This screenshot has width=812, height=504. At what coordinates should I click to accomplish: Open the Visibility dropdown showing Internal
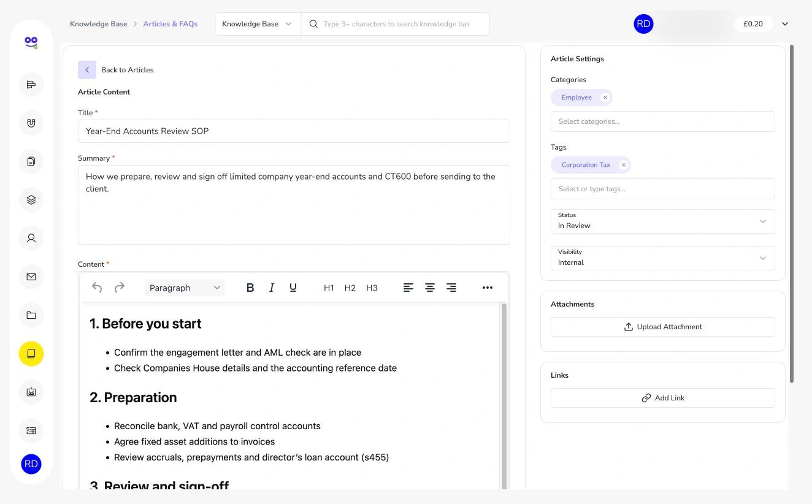(663, 258)
